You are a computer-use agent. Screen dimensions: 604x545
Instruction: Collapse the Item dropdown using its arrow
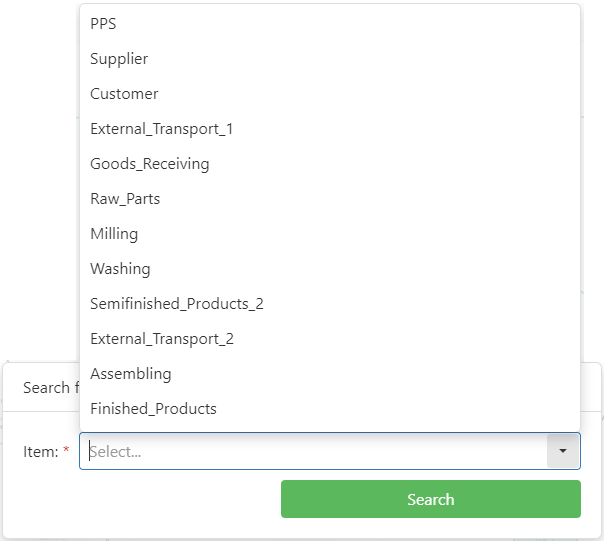pyautogui.click(x=563, y=451)
